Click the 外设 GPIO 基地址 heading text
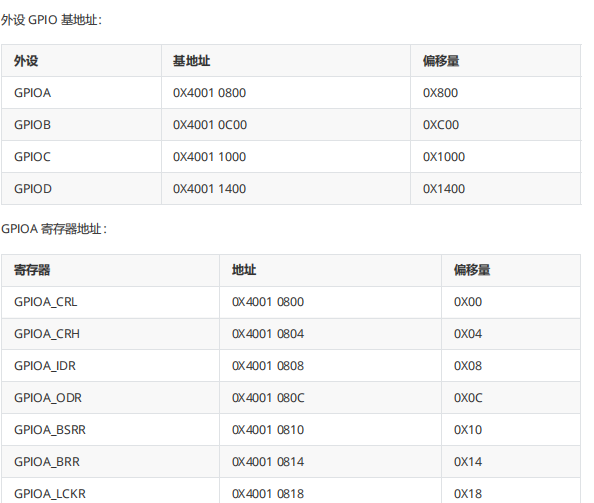This screenshot has width=594, height=503. click(52, 20)
